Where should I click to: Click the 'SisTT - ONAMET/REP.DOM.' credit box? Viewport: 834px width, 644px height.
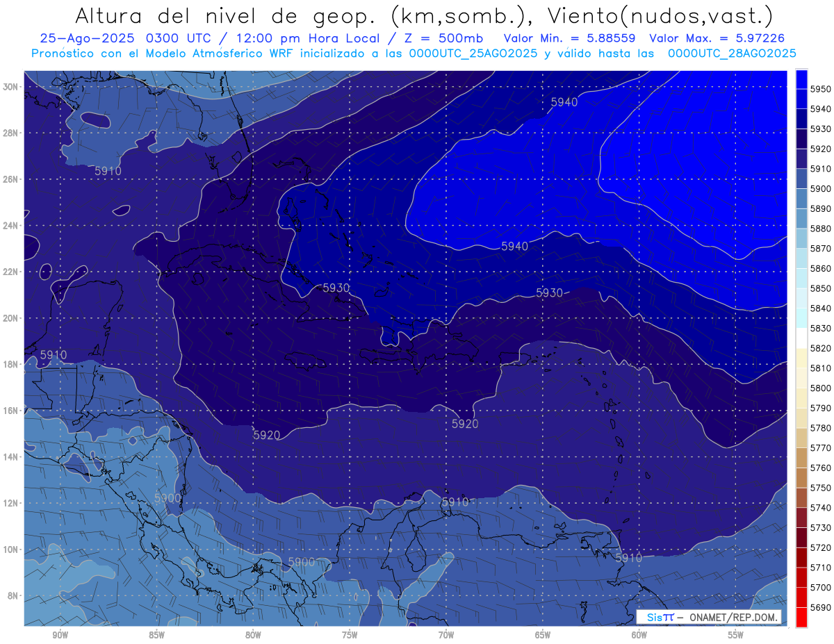708,617
